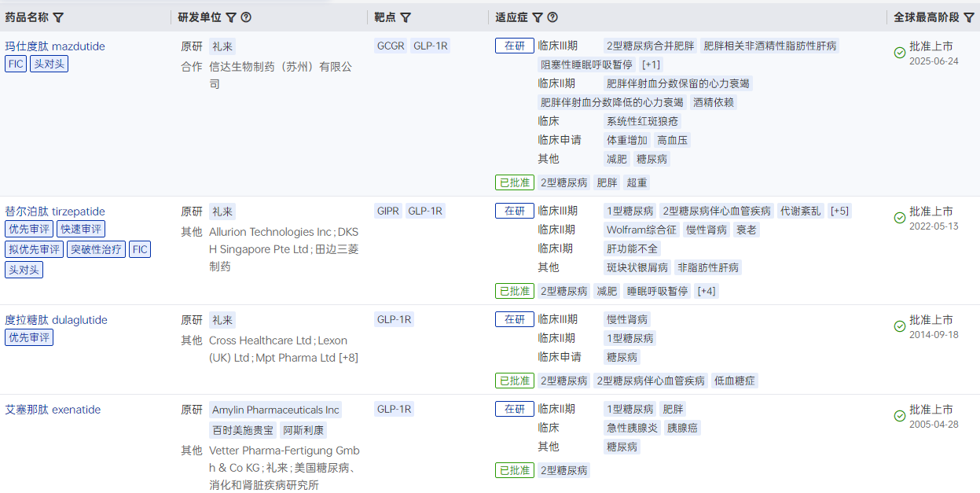The height and width of the screenshot is (493, 980).
Task: Select GIPR target of tirzepatide
Action: 388,211
